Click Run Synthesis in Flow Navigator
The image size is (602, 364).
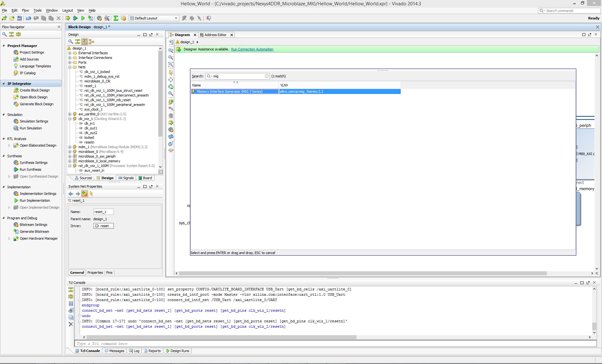tap(30, 169)
